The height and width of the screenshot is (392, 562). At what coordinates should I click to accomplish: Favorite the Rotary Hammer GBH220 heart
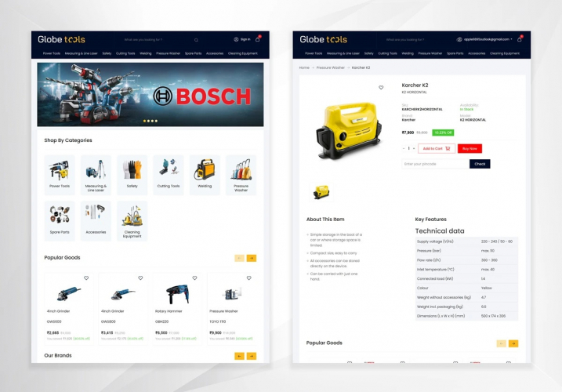point(194,278)
